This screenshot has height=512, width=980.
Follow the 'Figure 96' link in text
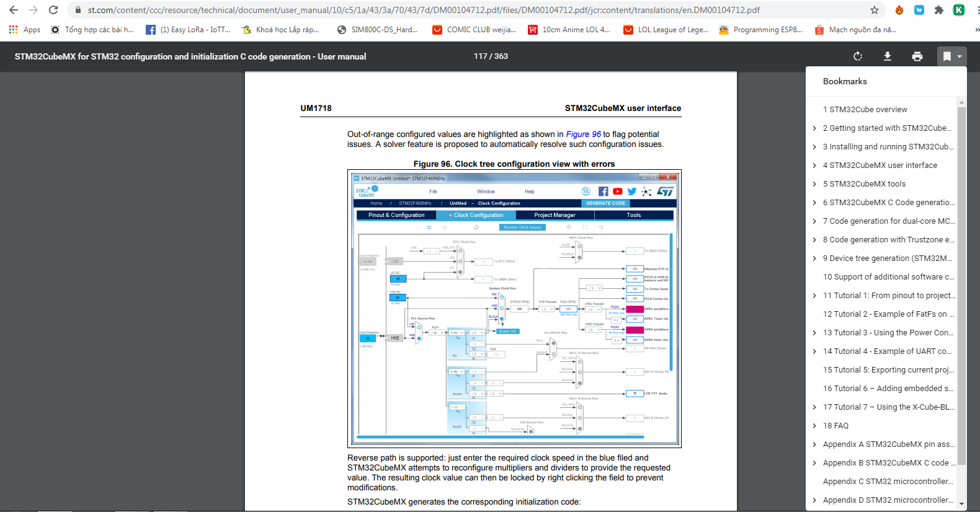coord(583,135)
